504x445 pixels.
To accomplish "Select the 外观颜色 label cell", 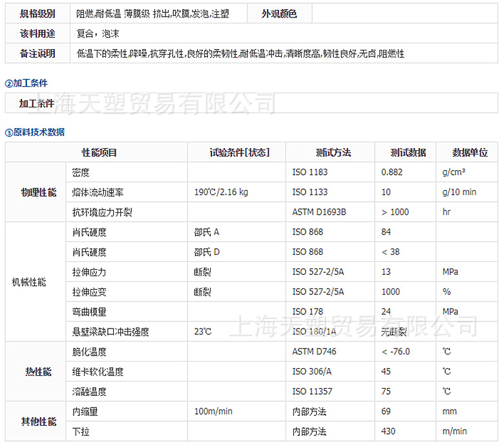I will pyautogui.click(x=279, y=14).
